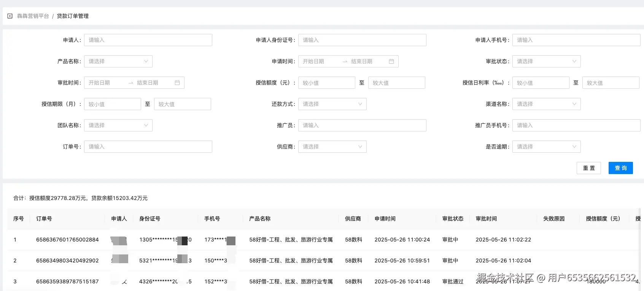Click order number 6586367601765002884
The width and height of the screenshot is (644, 291).
pos(67,240)
